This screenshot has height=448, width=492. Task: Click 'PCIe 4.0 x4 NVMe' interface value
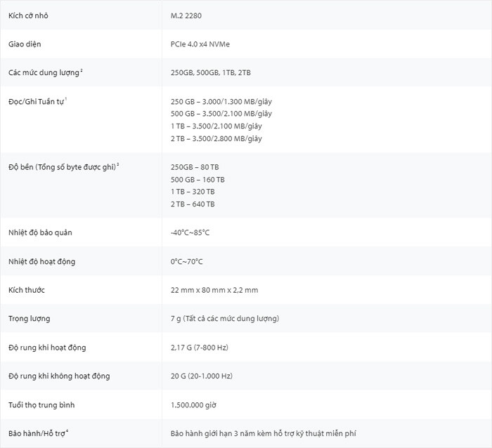[x=200, y=44]
